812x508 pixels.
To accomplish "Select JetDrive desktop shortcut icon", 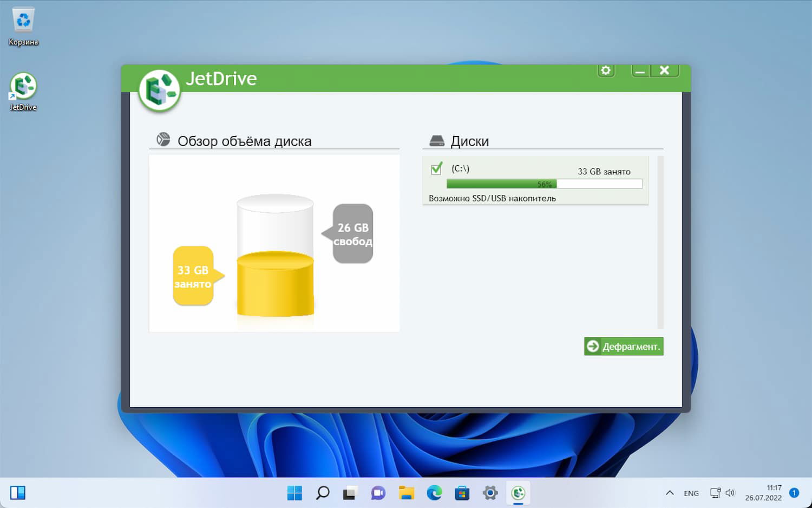I will click(x=23, y=92).
